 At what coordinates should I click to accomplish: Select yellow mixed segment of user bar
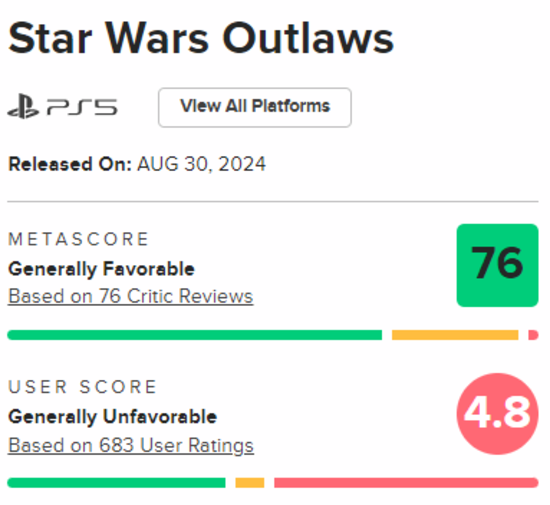(250, 483)
